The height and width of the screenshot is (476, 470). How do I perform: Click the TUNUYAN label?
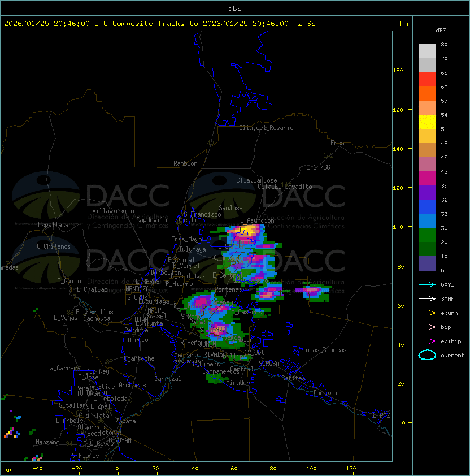(120, 440)
